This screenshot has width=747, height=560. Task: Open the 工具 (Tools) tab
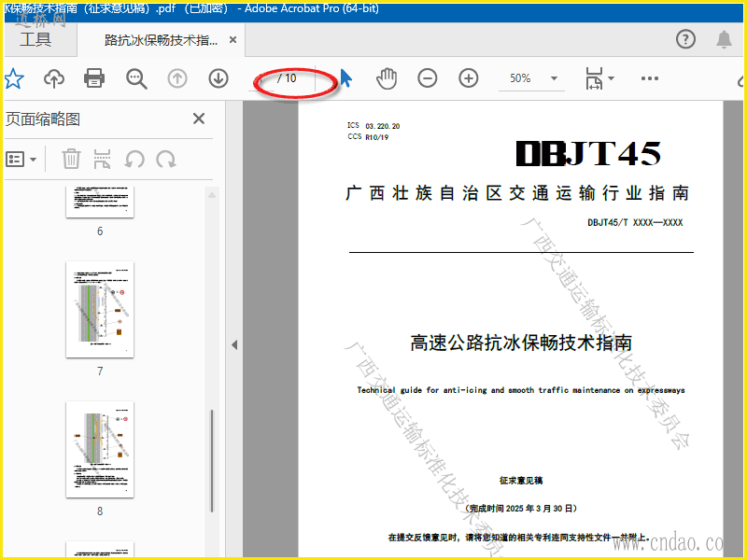[35, 39]
